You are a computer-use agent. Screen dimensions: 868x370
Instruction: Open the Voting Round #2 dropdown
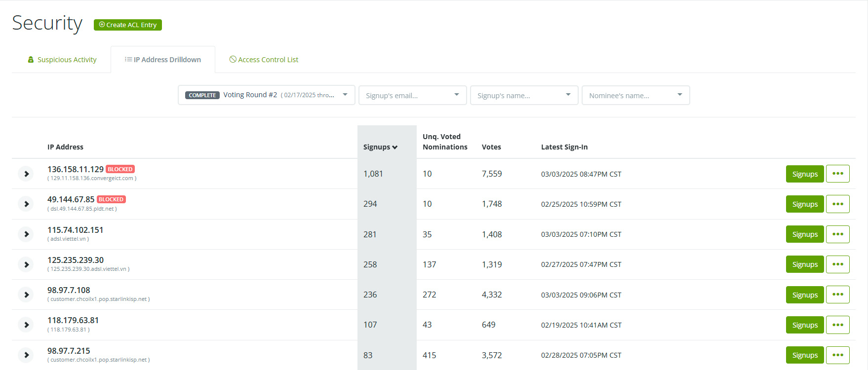(x=266, y=95)
